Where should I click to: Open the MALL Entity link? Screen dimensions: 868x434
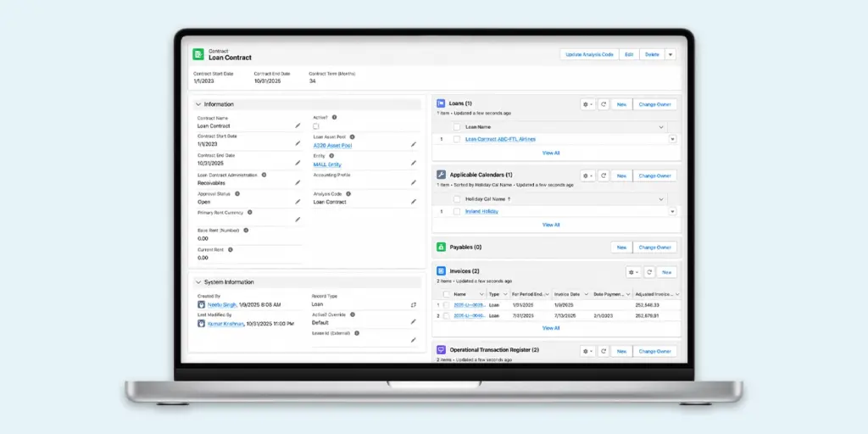pos(327,164)
